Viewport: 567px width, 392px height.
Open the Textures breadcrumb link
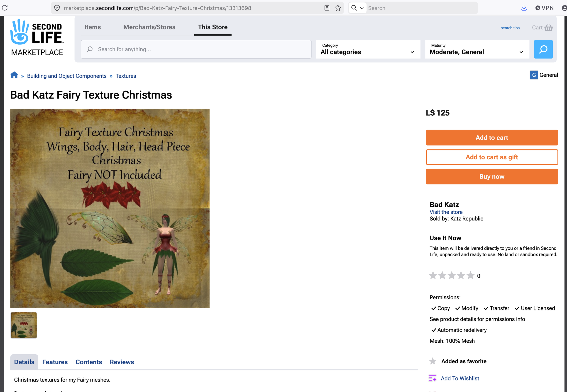pos(126,76)
